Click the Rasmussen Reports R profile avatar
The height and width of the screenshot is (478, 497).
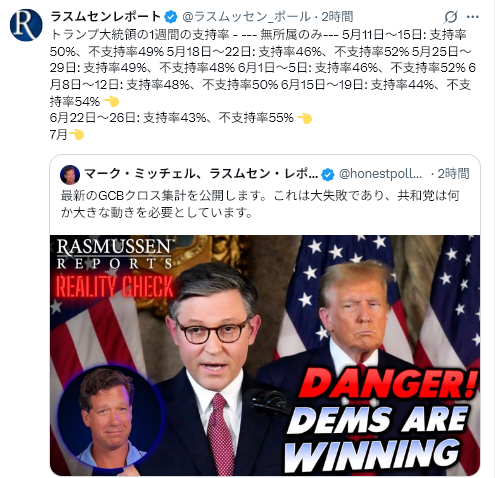[26, 25]
